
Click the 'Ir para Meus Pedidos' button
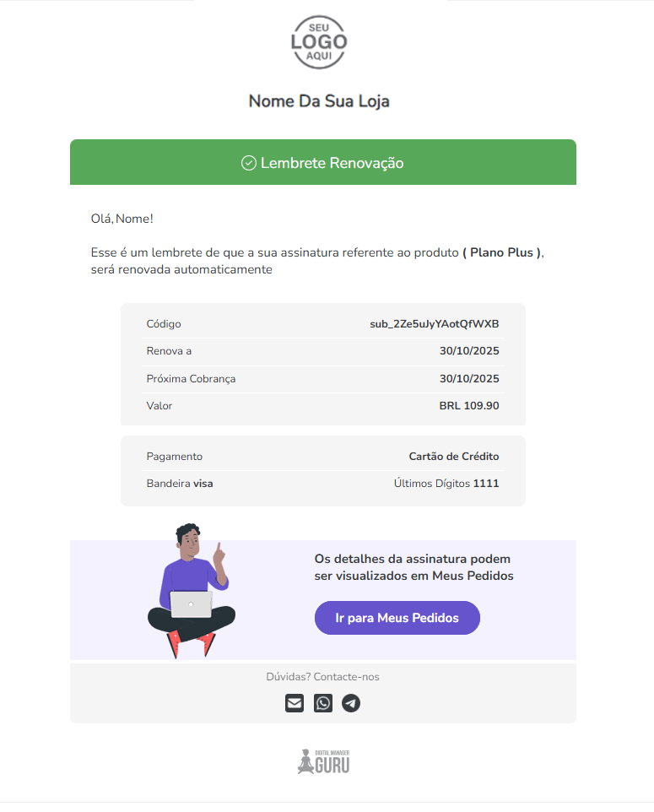click(x=397, y=618)
